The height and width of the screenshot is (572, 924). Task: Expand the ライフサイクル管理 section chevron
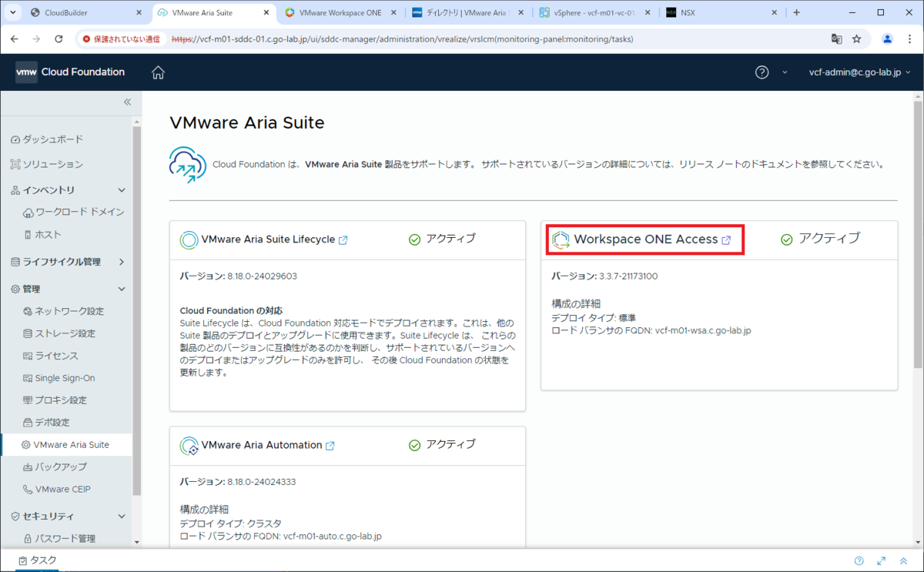121,262
